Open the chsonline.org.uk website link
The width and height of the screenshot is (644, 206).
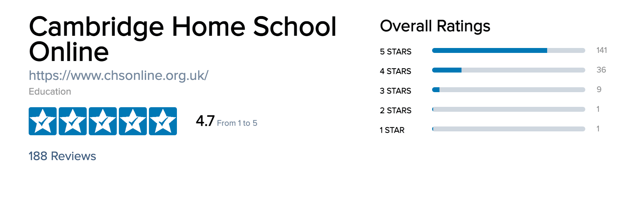point(119,75)
